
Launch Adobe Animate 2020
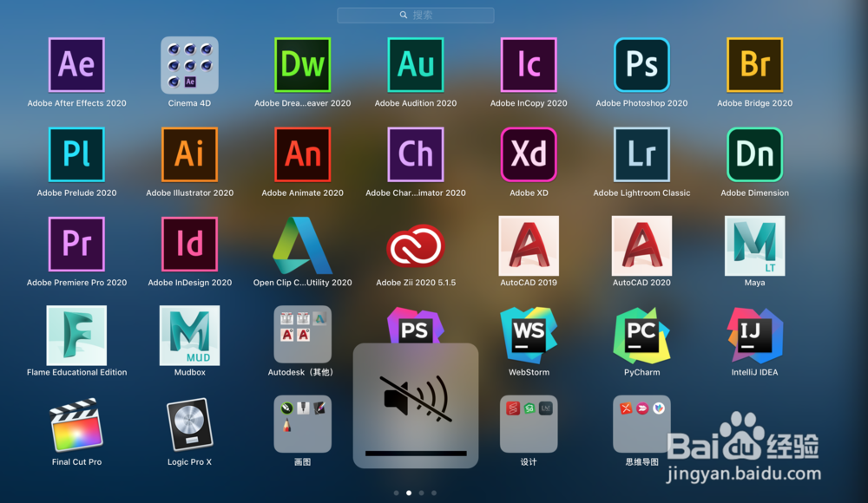pos(302,155)
